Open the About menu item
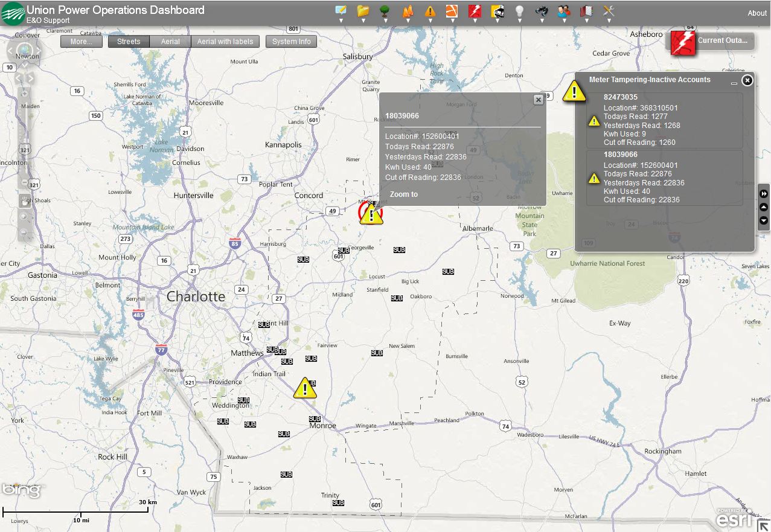 click(x=757, y=13)
